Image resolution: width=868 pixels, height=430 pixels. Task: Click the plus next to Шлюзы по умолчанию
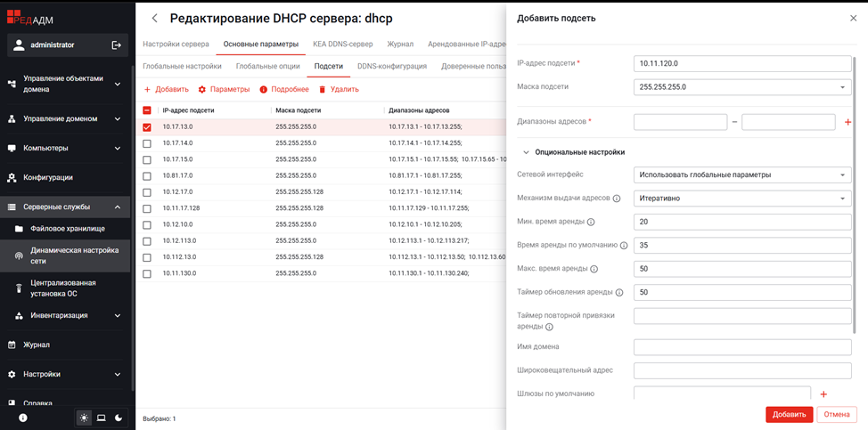pyautogui.click(x=823, y=394)
